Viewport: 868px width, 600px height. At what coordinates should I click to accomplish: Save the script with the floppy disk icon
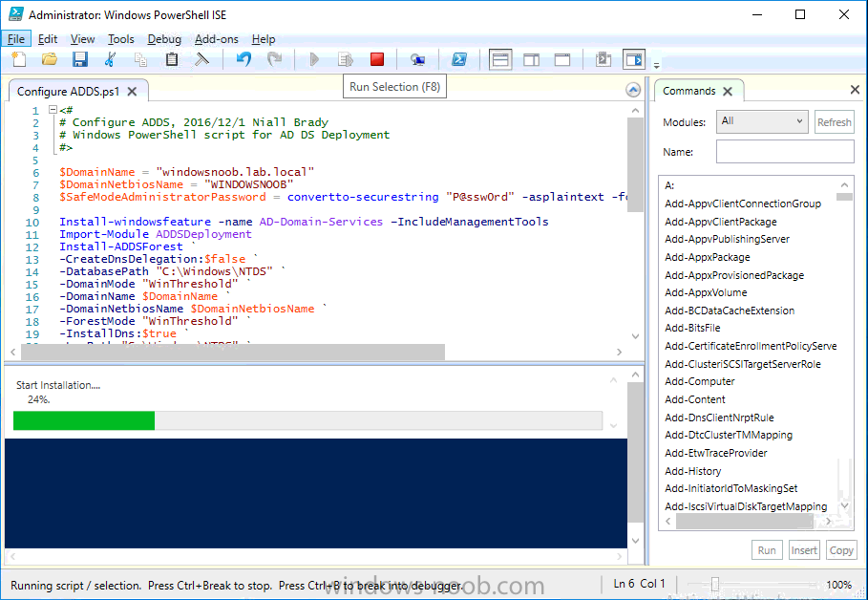(x=80, y=59)
